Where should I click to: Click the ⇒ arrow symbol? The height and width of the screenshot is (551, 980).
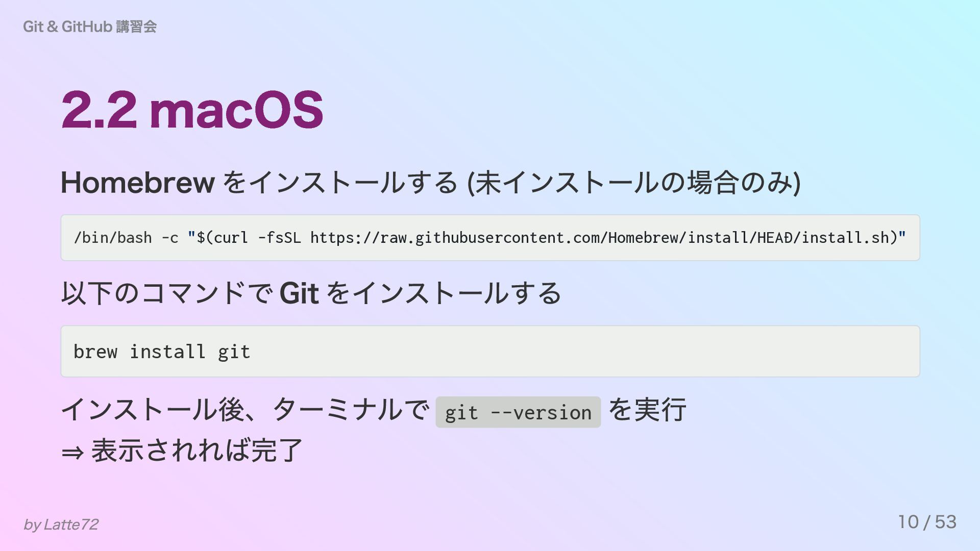coord(72,452)
